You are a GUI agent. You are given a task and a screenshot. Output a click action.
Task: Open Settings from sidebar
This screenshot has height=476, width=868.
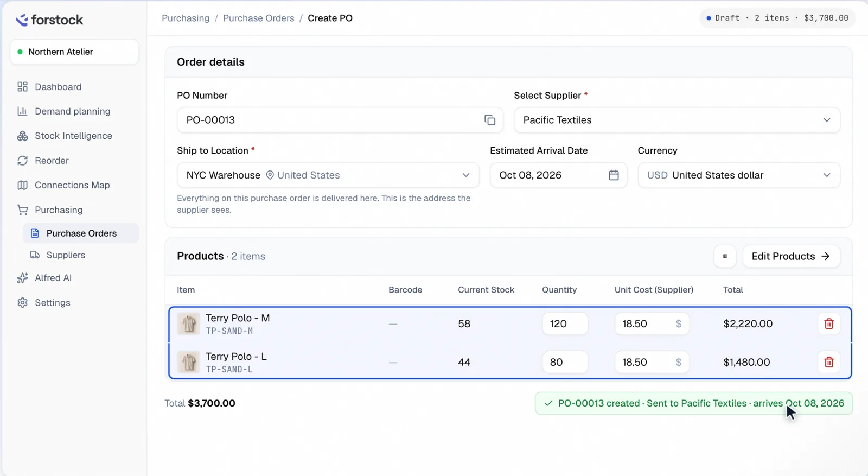point(75,303)
